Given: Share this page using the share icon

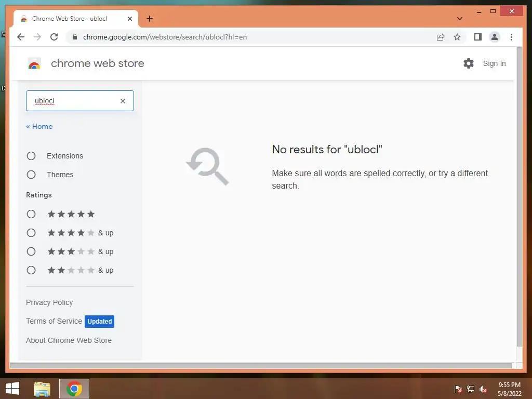Looking at the screenshot, I should tap(441, 37).
